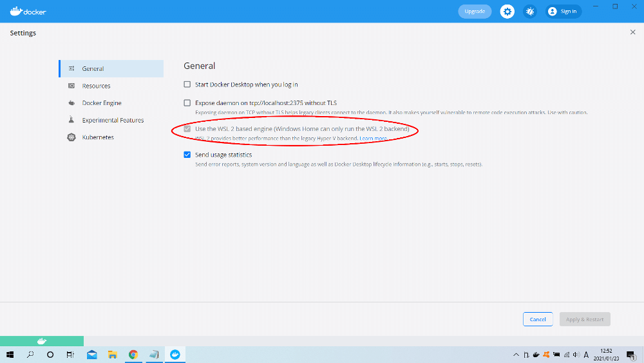Viewport: 644px width, 363px height.
Task: Click the Cancel button
Action: pos(538,319)
